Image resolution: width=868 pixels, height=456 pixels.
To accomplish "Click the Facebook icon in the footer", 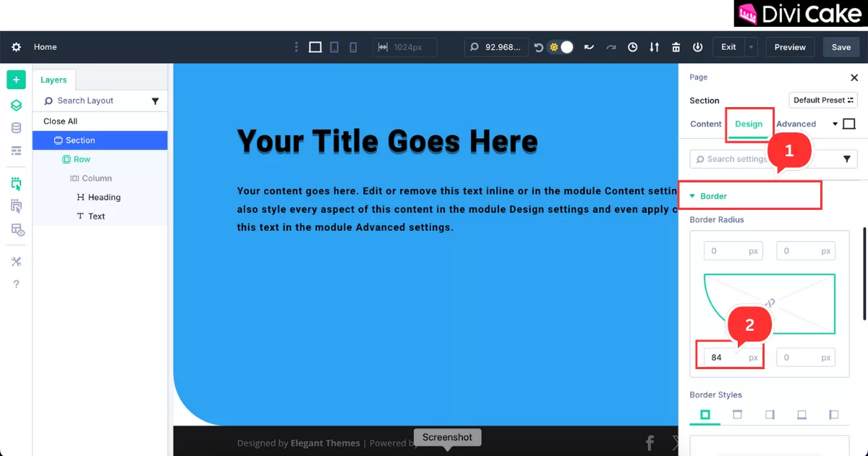I will (x=650, y=443).
